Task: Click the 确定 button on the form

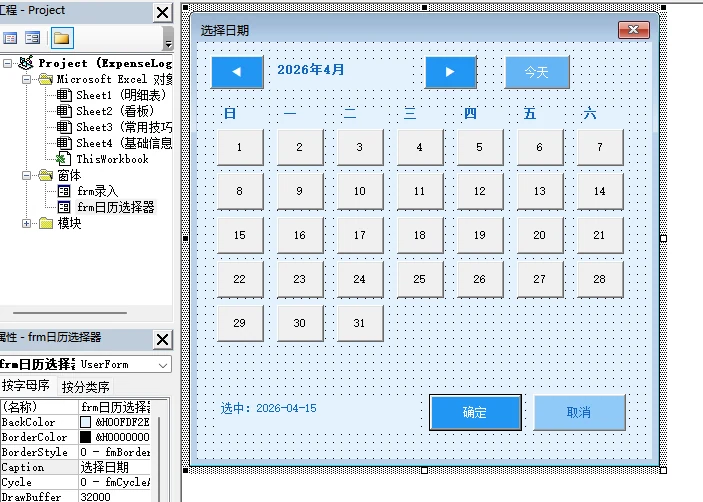Action: click(475, 412)
